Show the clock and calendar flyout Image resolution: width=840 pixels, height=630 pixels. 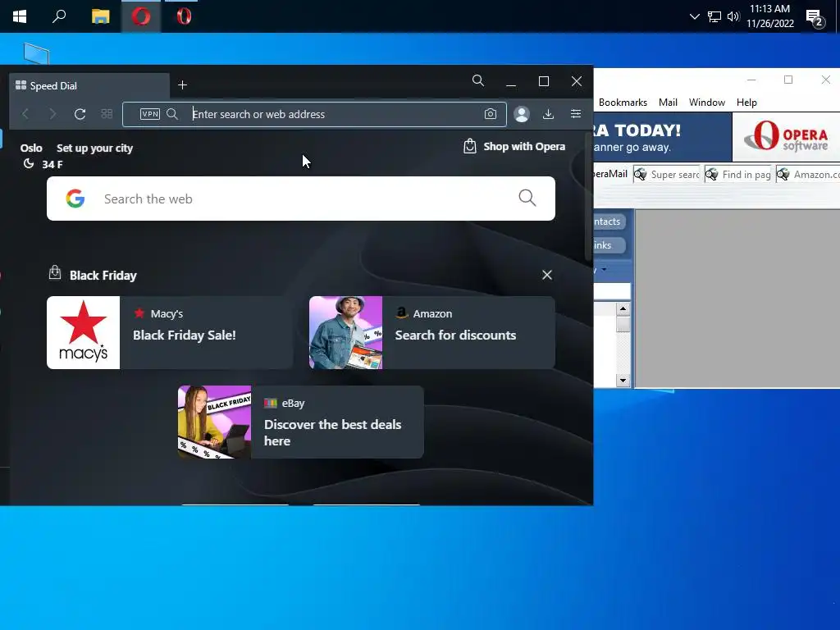click(x=769, y=16)
